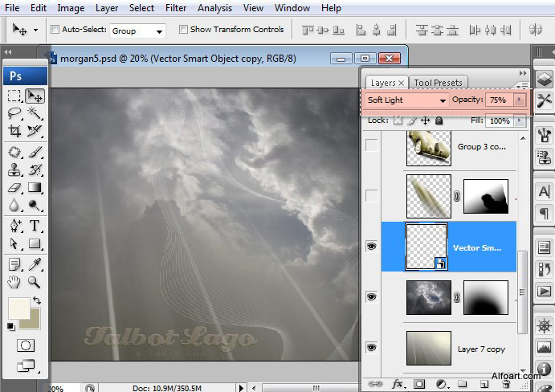
Task: Enable the Auto-Select checkbox
Action: [x=55, y=30]
